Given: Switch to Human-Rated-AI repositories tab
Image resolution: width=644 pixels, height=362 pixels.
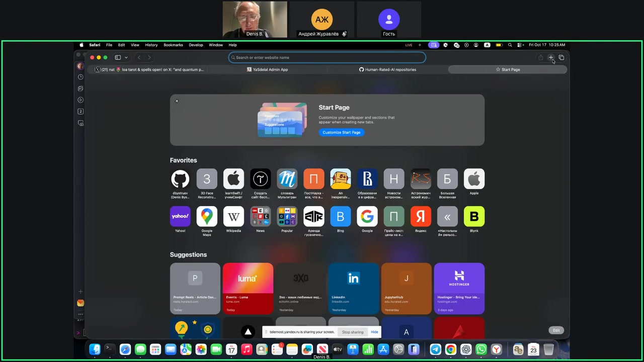Looking at the screenshot, I should 387,69.
